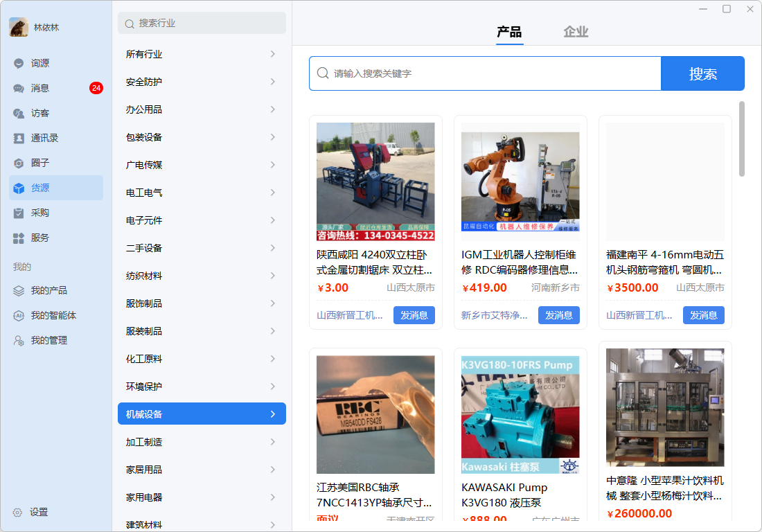Image resolution: width=762 pixels, height=532 pixels.
Task: Click the red 24 unread messages badge
Action: pyautogui.click(x=96, y=88)
